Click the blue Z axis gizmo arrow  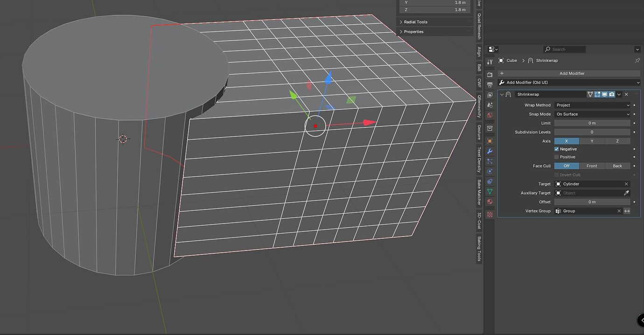point(329,77)
